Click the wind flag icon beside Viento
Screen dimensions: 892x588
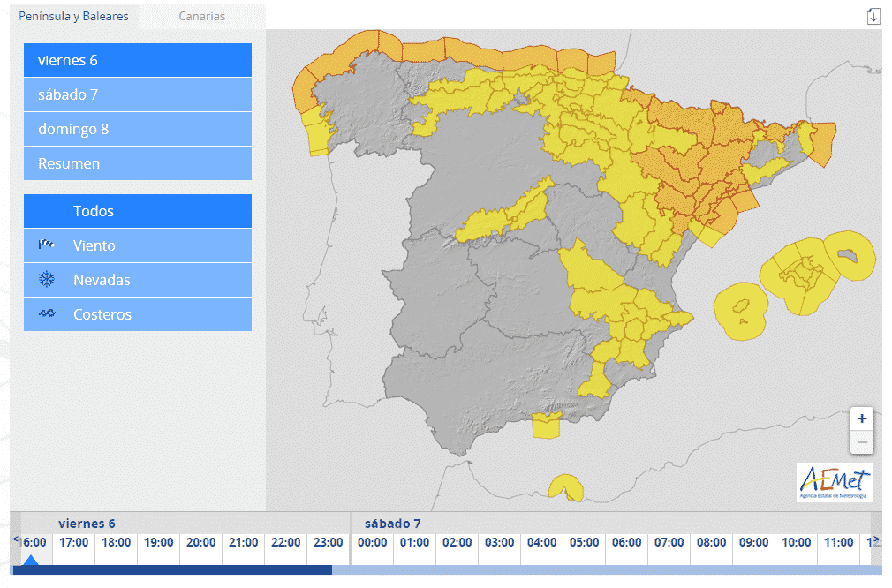[x=47, y=245]
